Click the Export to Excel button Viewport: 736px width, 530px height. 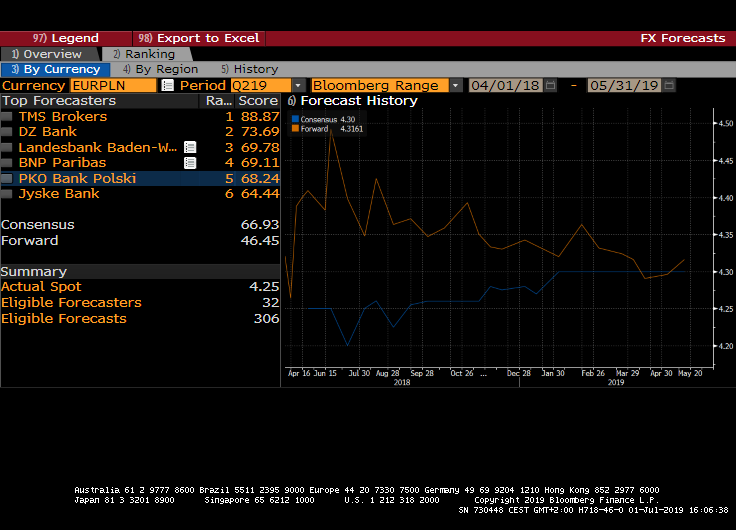(200, 38)
